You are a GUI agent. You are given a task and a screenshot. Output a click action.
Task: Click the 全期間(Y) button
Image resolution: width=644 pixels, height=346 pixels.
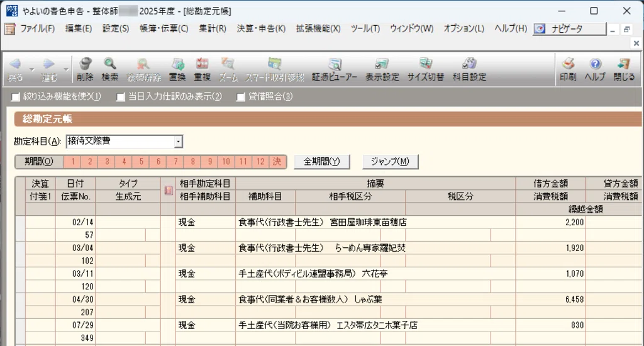click(321, 162)
